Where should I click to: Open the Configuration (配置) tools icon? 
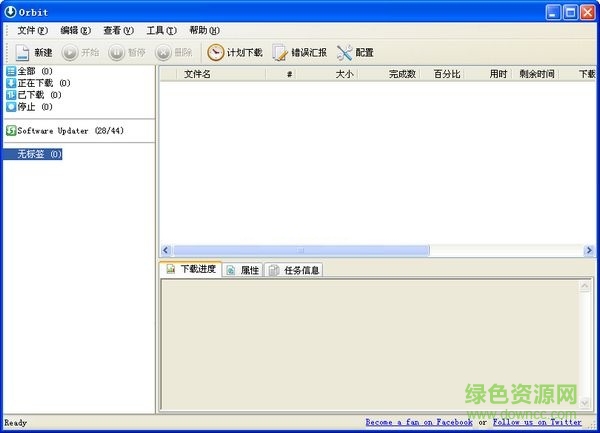tap(344, 52)
